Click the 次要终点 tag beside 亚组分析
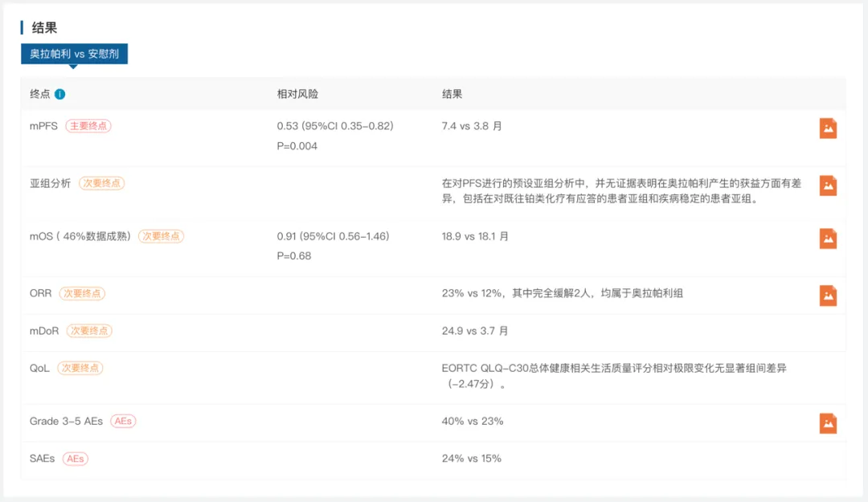This screenshot has width=868, height=502. click(101, 183)
